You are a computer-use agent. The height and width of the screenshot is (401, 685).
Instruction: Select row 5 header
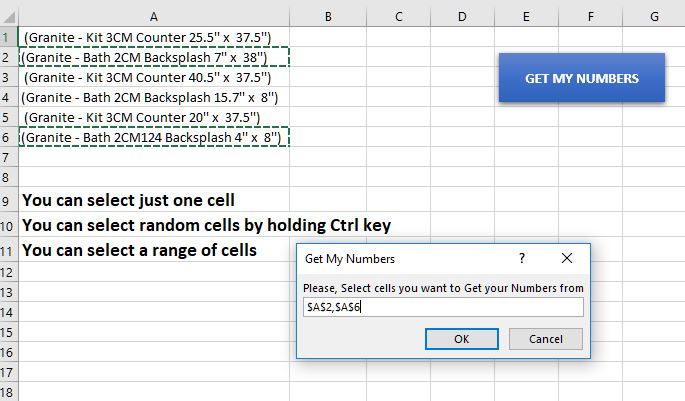[x=9, y=118]
